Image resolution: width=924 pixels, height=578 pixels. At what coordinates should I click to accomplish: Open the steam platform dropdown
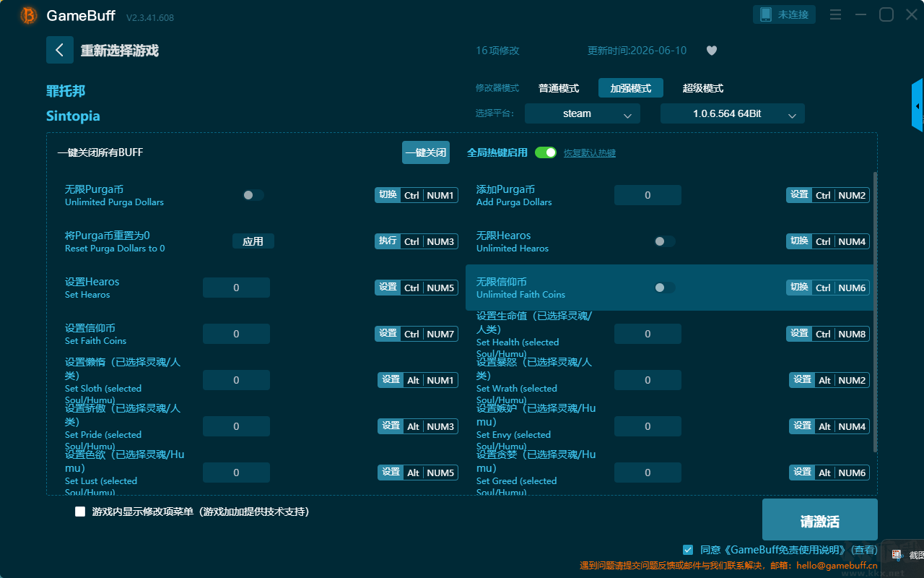[x=583, y=113]
